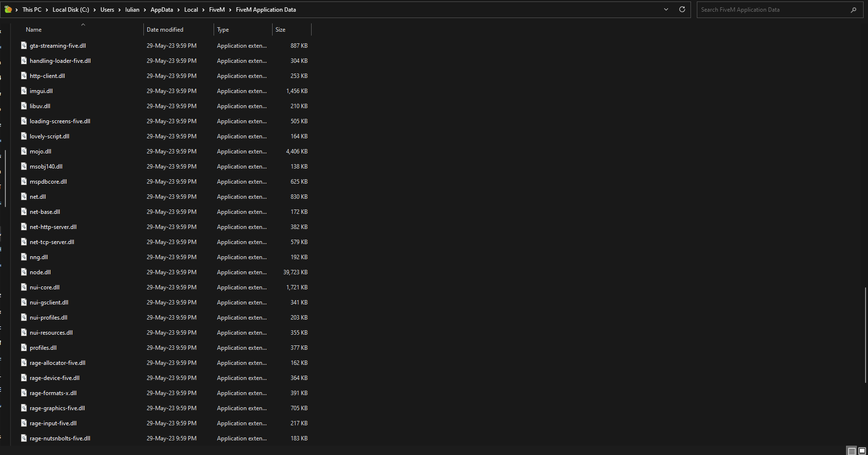Select the nui-profiles.dll file name
The image size is (868, 455).
(48, 318)
